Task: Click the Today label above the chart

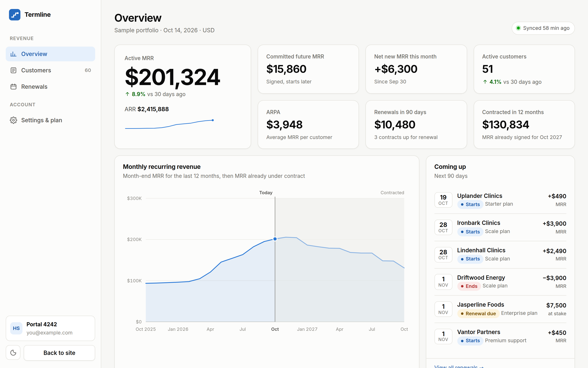Action: [x=266, y=193]
